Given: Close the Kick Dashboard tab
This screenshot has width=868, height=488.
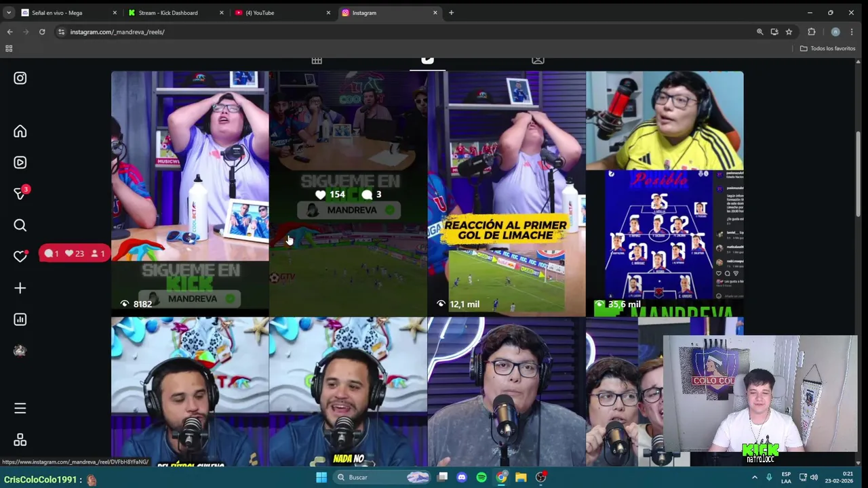Looking at the screenshot, I should pyautogui.click(x=221, y=13).
